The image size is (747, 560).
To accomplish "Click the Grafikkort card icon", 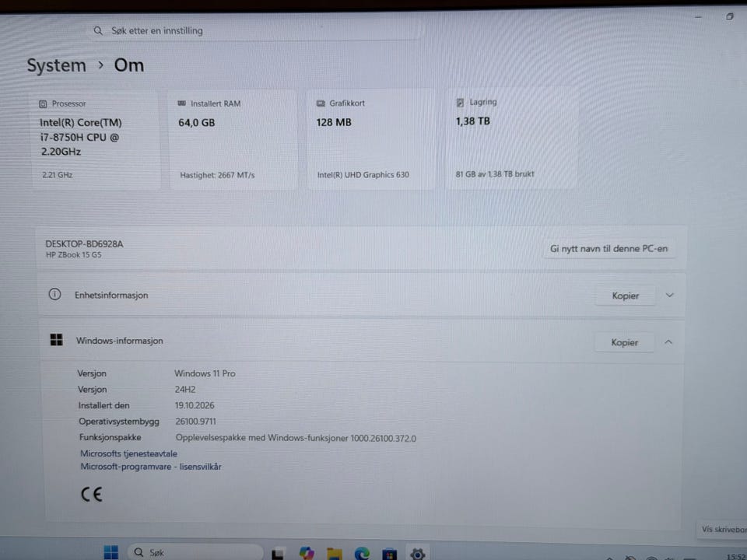I will [x=321, y=103].
